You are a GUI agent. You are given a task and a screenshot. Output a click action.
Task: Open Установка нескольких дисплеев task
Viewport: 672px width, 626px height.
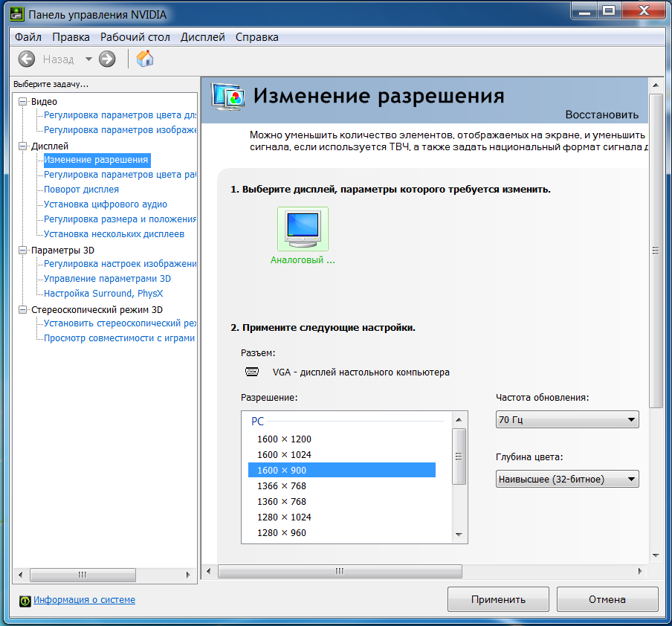[x=114, y=234]
